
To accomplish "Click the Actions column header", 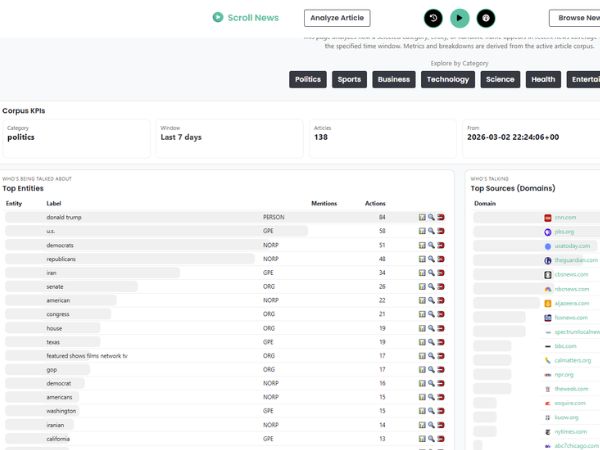I will [x=375, y=203].
